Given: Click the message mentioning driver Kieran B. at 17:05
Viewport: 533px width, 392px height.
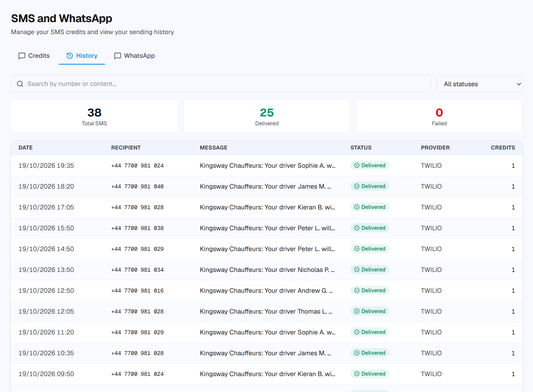Looking at the screenshot, I should click(x=267, y=207).
